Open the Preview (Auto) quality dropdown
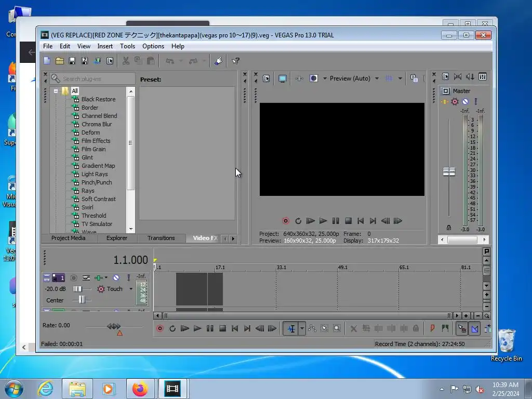532x399 pixels. click(x=377, y=78)
